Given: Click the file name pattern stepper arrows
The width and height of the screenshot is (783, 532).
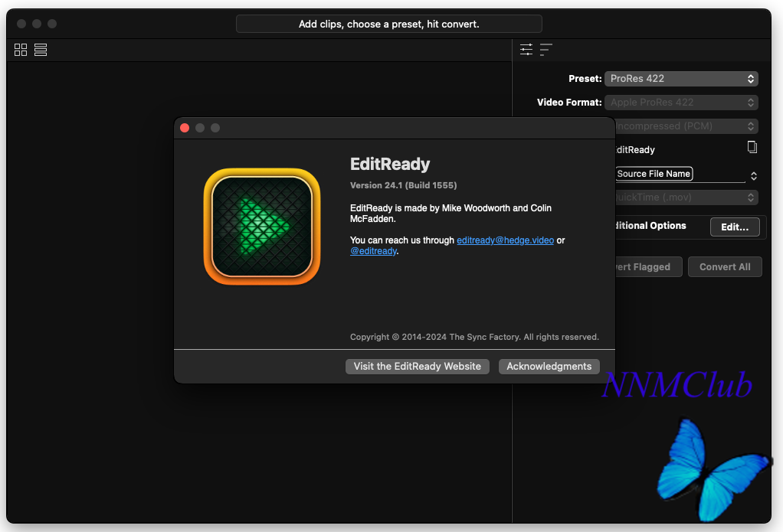Looking at the screenshot, I should click(754, 175).
